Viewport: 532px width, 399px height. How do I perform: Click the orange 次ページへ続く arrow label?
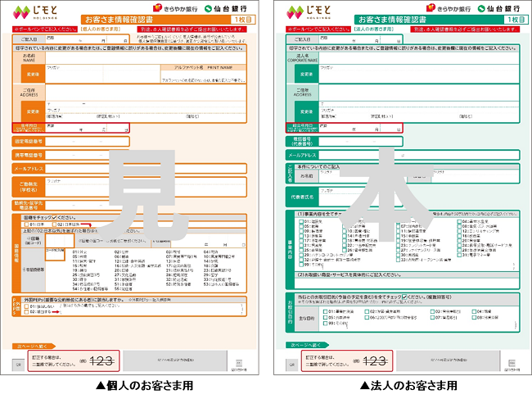34,346
